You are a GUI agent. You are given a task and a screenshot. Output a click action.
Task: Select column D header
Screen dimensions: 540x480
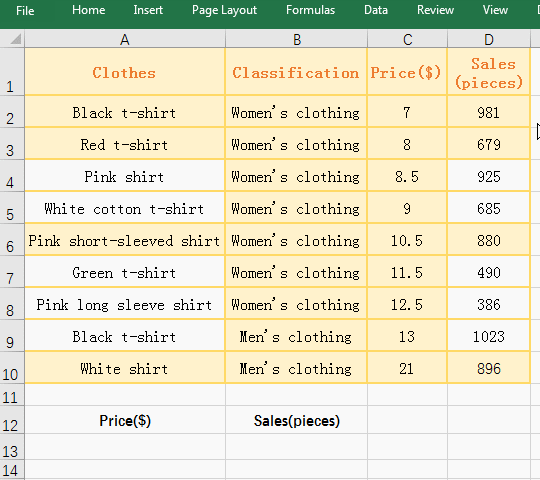[489, 39]
